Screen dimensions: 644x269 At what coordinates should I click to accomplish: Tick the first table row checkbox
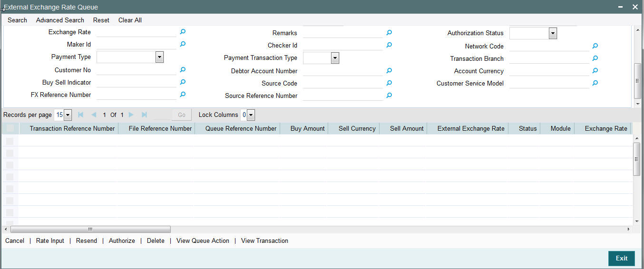coord(10,141)
